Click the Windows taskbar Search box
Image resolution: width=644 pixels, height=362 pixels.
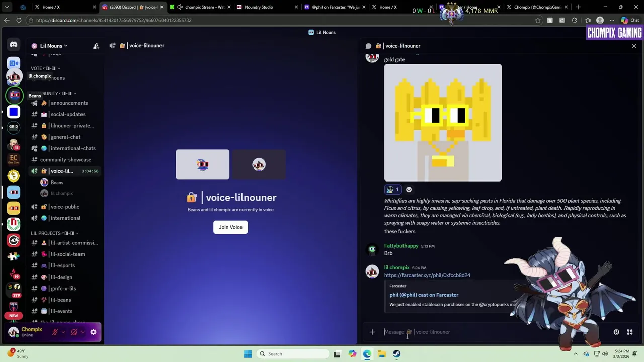292,354
